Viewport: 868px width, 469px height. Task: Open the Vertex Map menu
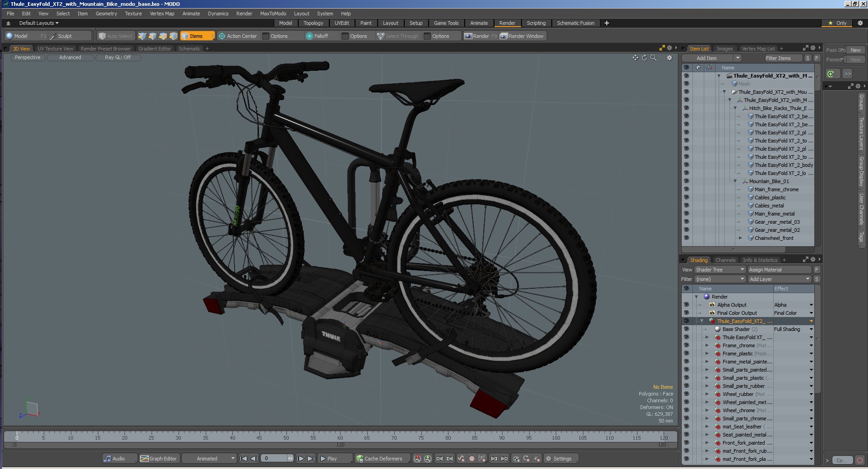[x=162, y=14]
